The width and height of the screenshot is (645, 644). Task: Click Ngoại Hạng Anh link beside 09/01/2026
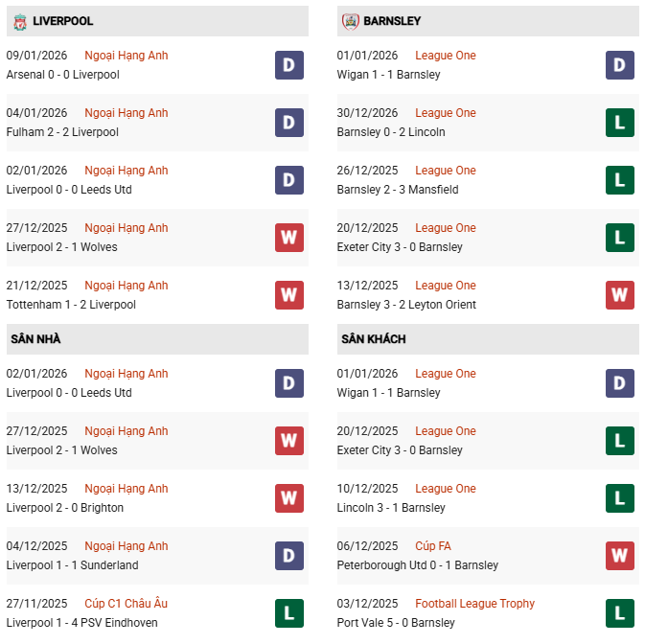pos(126,56)
